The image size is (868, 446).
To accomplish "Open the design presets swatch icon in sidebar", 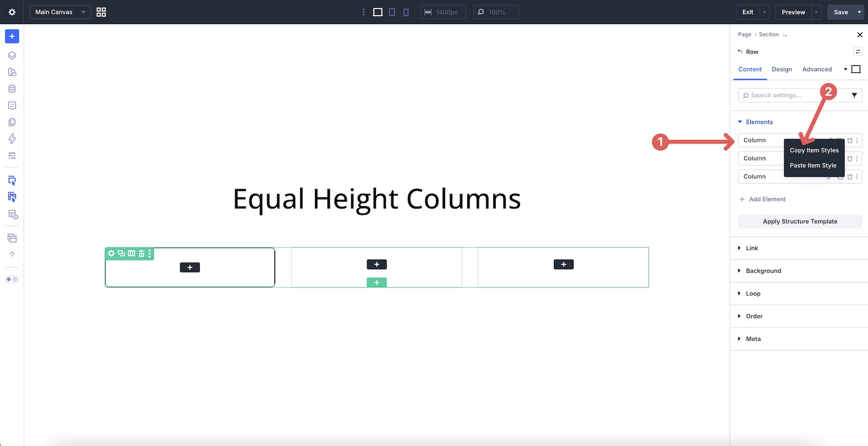I will pyautogui.click(x=12, y=72).
